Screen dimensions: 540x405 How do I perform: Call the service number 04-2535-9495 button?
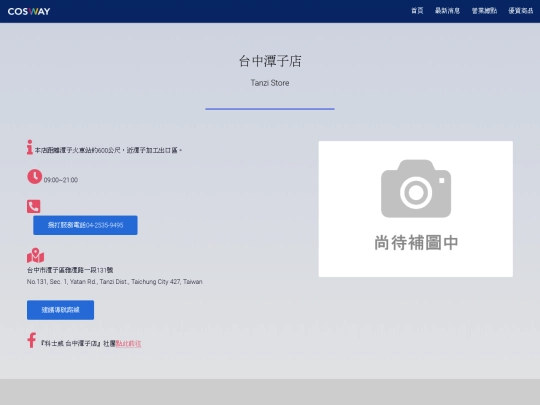pyautogui.click(x=85, y=225)
